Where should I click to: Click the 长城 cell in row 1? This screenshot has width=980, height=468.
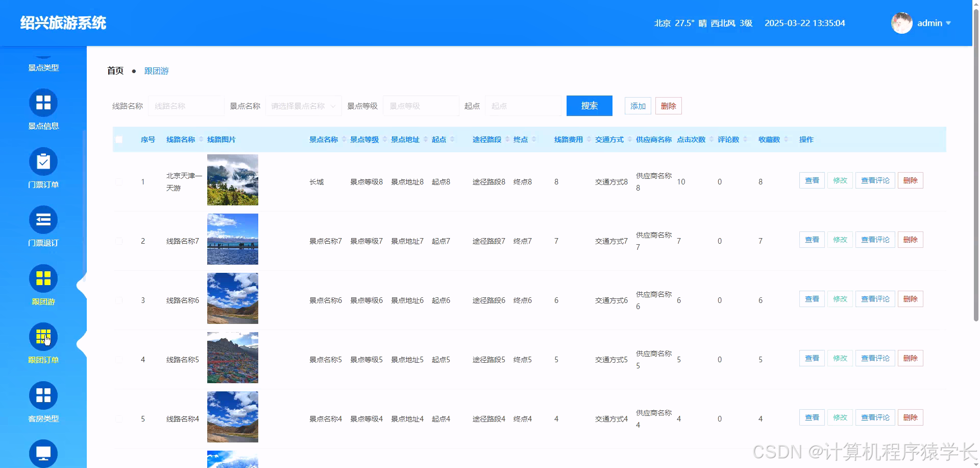316,182
